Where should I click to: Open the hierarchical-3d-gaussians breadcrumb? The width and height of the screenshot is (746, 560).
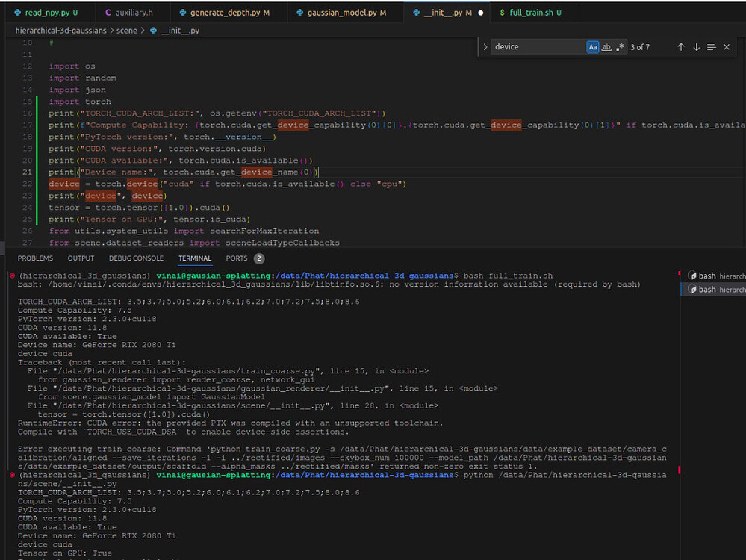[x=61, y=31]
